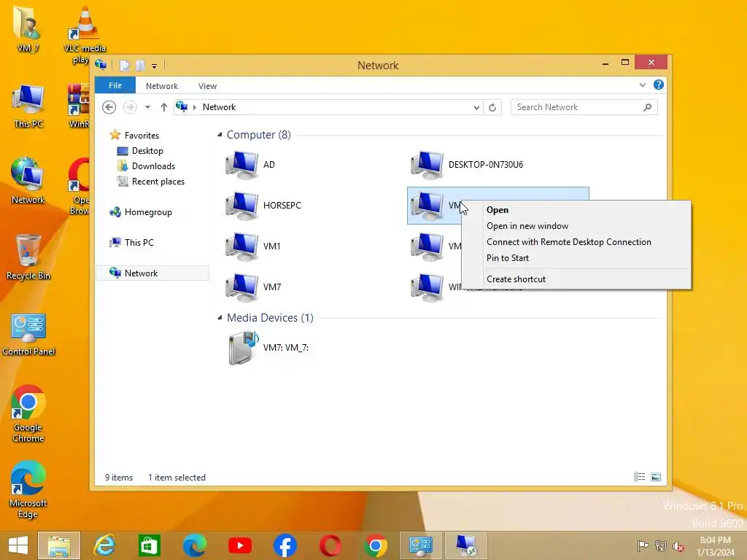
Task: Switch to details view layout
Action: click(639, 477)
